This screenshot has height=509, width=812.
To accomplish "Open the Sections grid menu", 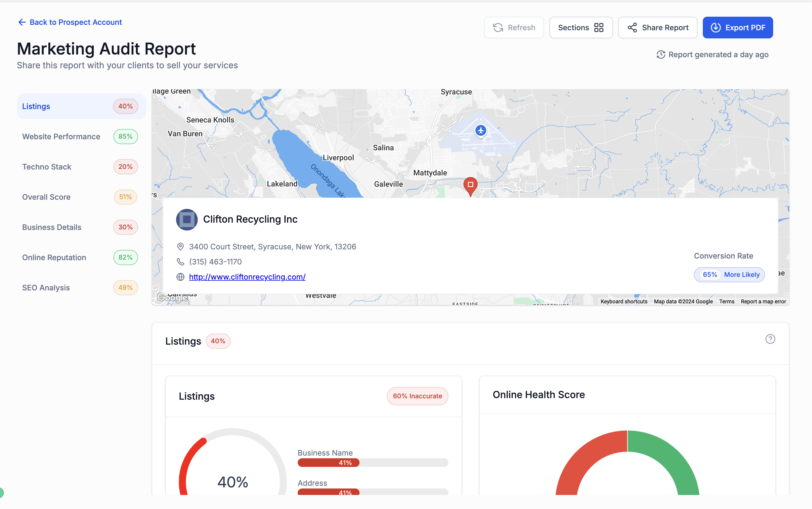I will point(581,28).
